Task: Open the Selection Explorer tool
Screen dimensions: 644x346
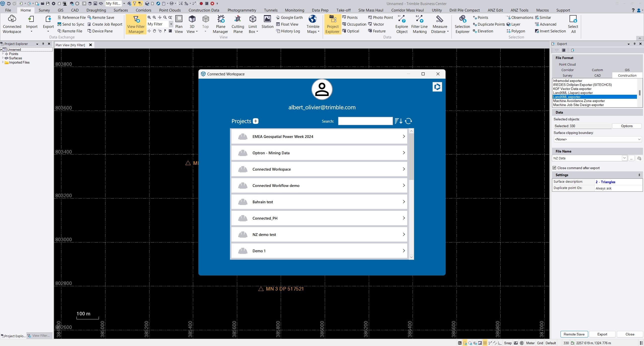Action: (462, 24)
